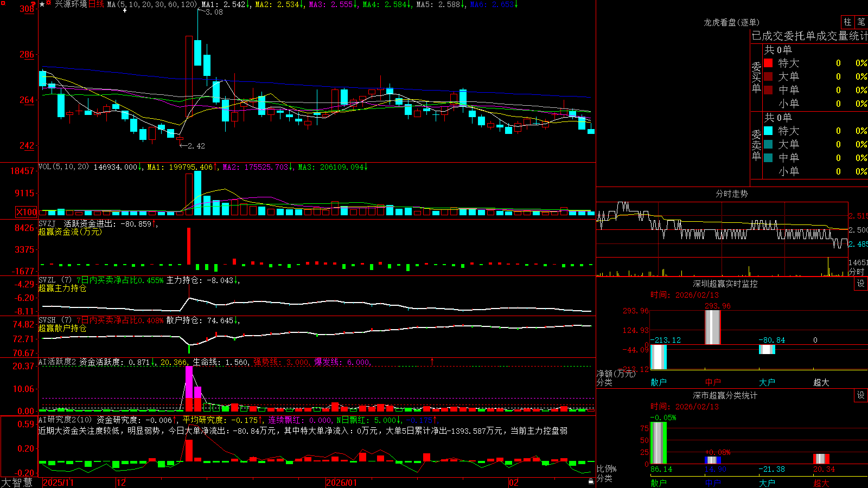Click the 已成交委托单成交量统计 header
The width and height of the screenshot is (868, 488).
pyautogui.click(x=809, y=36)
